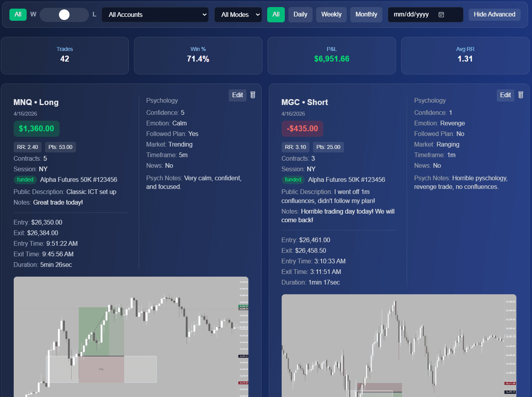Click Exit Time: 9:45:56 AM text
The height and width of the screenshot is (397, 532).
43,254
